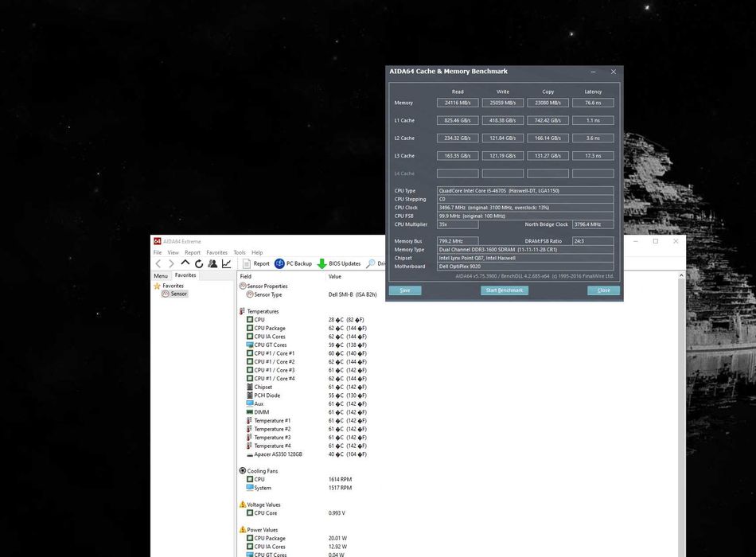This screenshot has height=557, width=756.
Task: Click the Voltage Values warning icon
Action: click(243, 504)
